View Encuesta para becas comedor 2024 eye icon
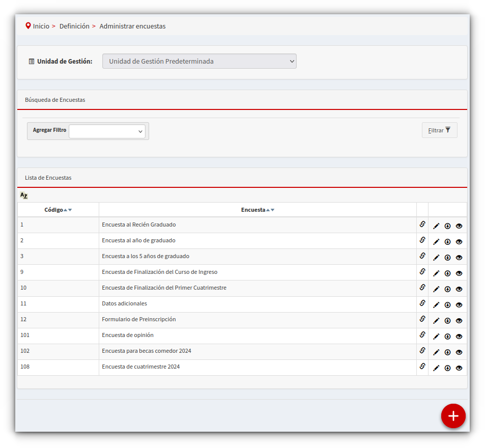This screenshot has width=485, height=448. 459,352
